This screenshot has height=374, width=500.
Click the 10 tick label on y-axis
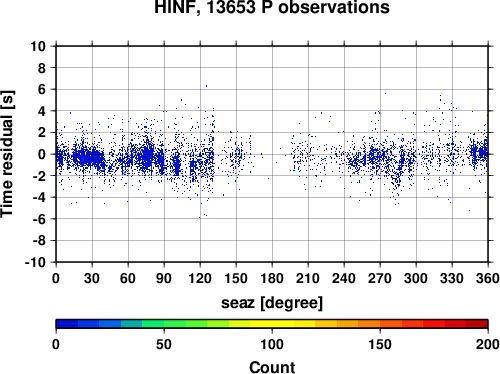pos(38,46)
